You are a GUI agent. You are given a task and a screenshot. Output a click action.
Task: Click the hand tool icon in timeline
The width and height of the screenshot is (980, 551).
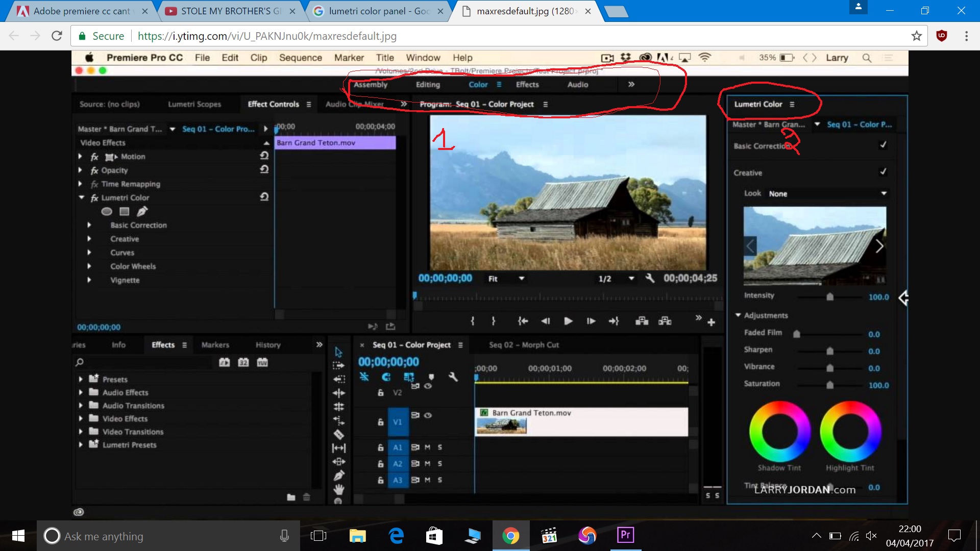pyautogui.click(x=339, y=489)
